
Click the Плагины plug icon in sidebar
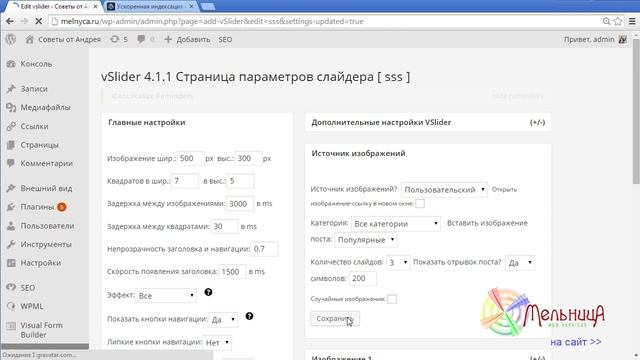coord(11,207)
